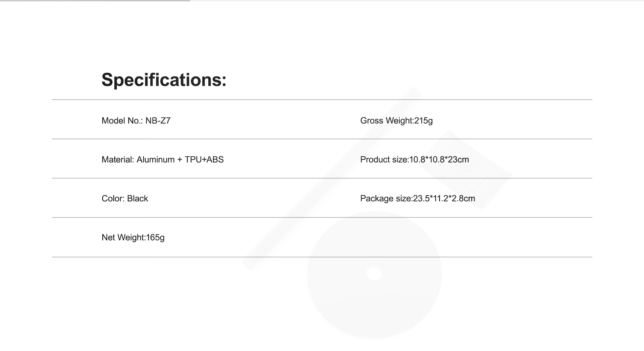The height and width of the screenshot is (351, 644).
Task: Select the NB-Z7 model number value
Action: [x=158, y=121]
